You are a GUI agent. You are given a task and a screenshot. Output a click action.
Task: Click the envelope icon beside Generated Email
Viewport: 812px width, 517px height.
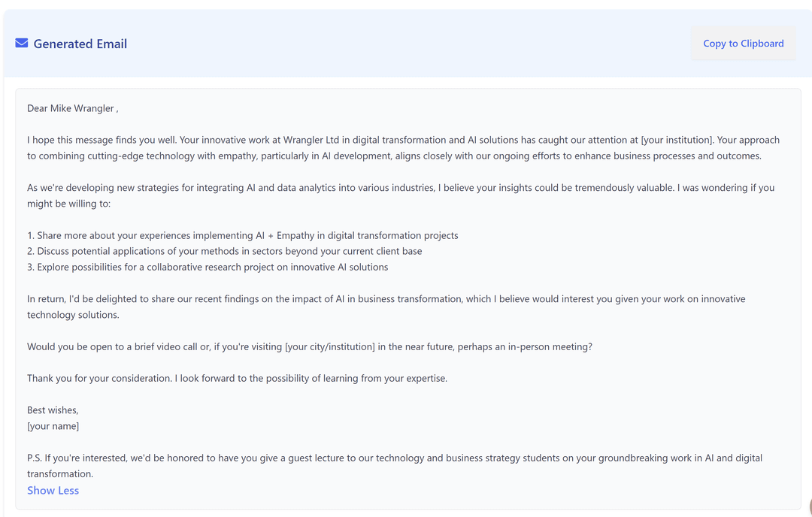point(21,43)
